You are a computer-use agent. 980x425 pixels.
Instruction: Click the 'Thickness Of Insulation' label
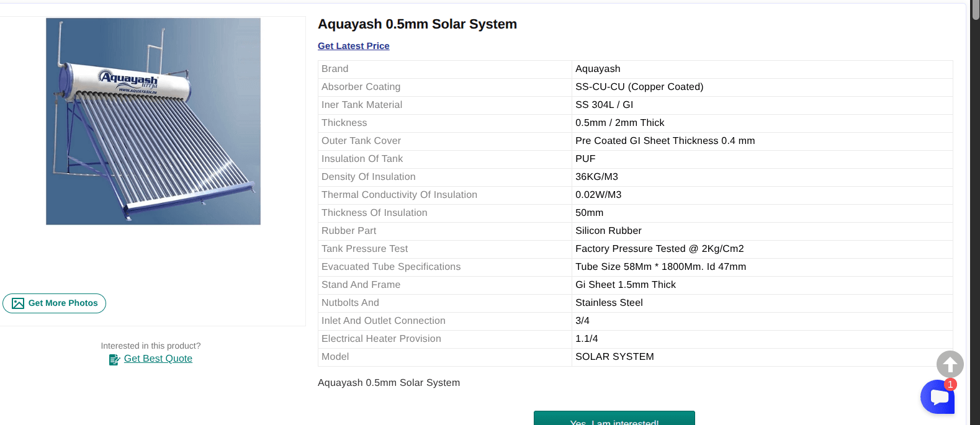pyautogui.click(x=374, y=213)
